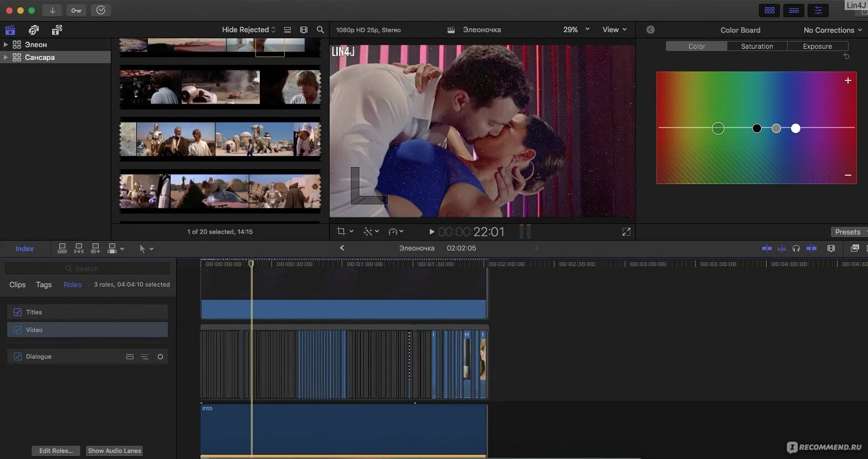This screenshot has width=868, height=459.
Task: Click the browser search magnifier icon
Action: tap(320, 30)
